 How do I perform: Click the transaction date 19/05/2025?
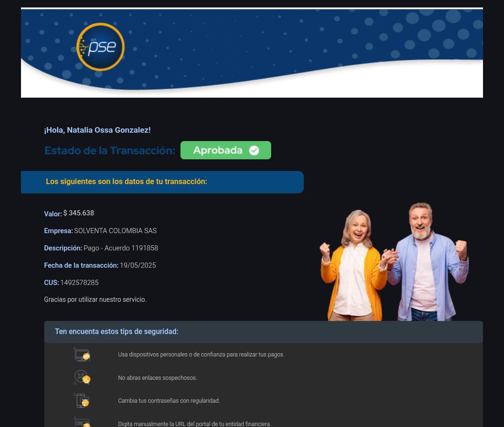[x=138, y=265]
